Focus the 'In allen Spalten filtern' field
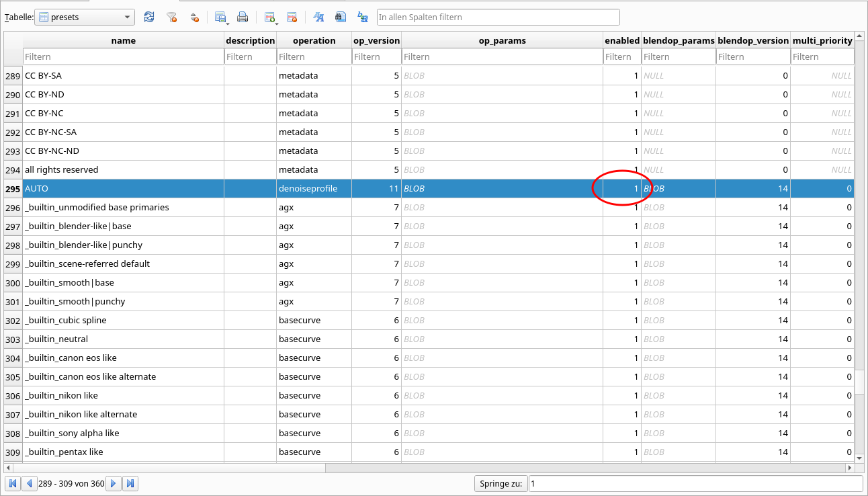Viewport: 868px width, 496px height. tap(498, 17)
